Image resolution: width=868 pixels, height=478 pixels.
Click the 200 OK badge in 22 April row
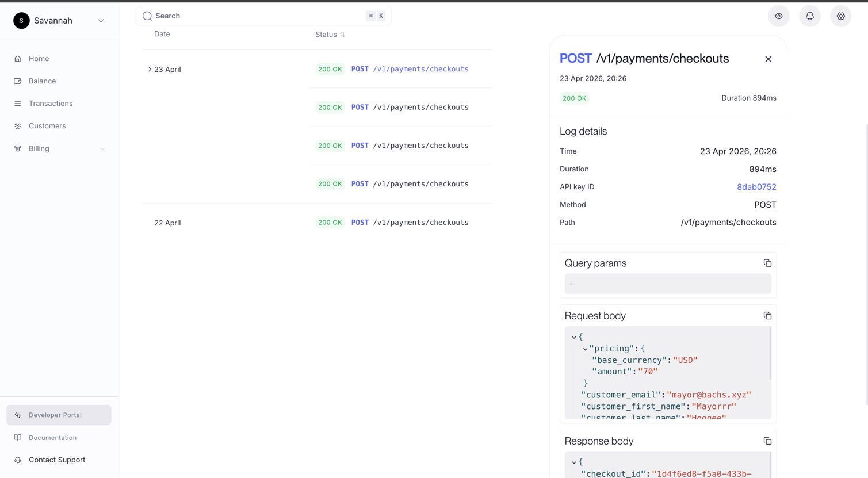[x=330, y=223]
